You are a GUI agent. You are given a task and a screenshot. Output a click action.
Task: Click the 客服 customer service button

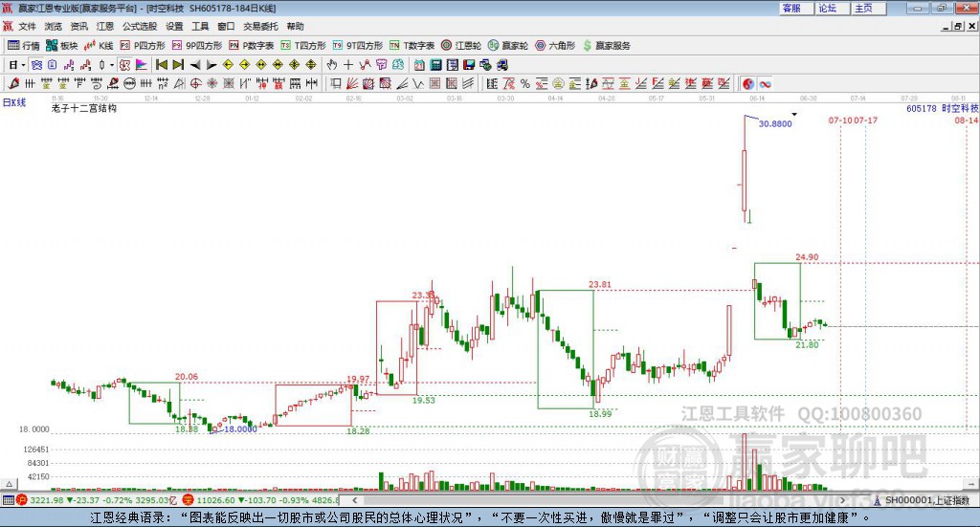click(x=795, y=8)
